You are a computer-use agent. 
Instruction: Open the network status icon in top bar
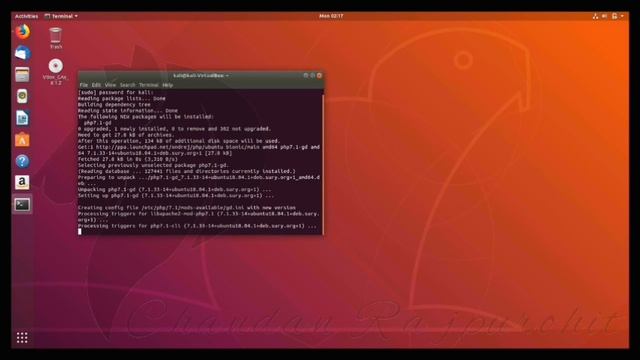[595, 16]
